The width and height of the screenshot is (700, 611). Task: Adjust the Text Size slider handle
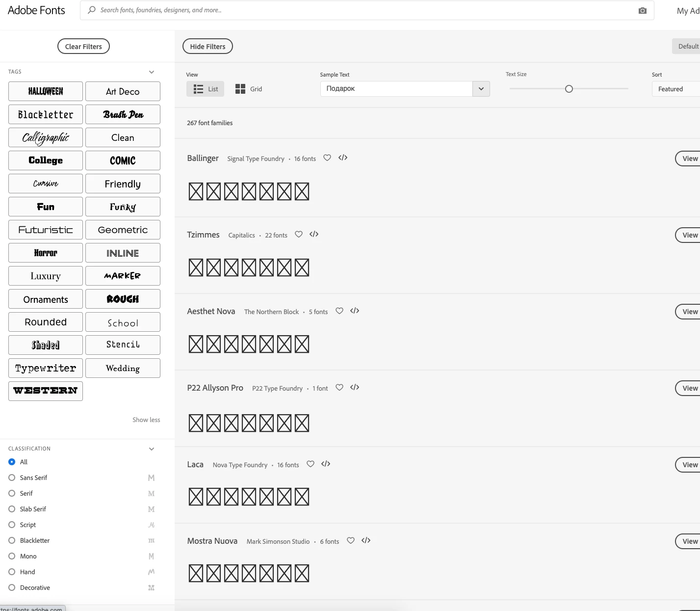pyautogui.click(x=569, y=89)
